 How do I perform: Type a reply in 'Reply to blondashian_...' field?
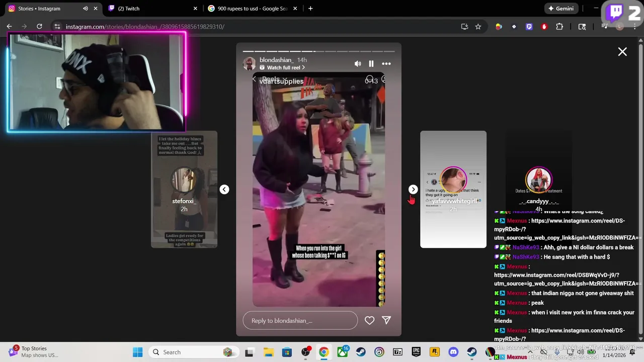point(300,320)
